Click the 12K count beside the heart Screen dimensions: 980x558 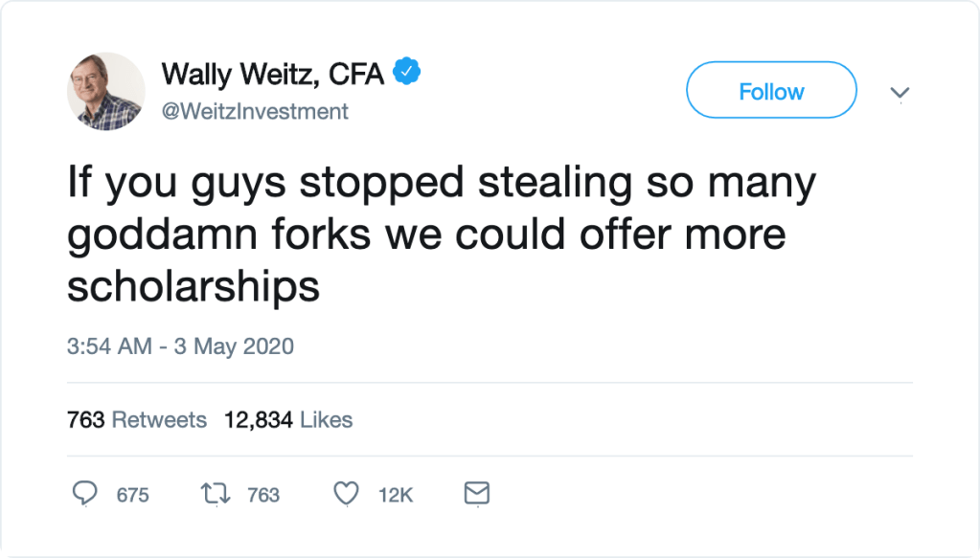click(x=395, y=495)
